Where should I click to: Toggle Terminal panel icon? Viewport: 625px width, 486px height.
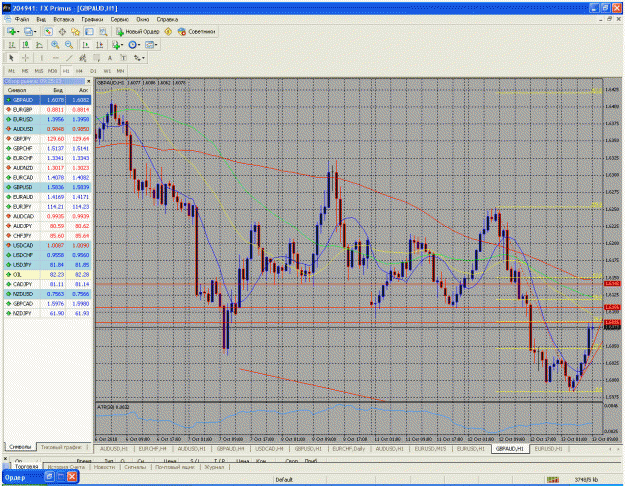tap(89, 31)
